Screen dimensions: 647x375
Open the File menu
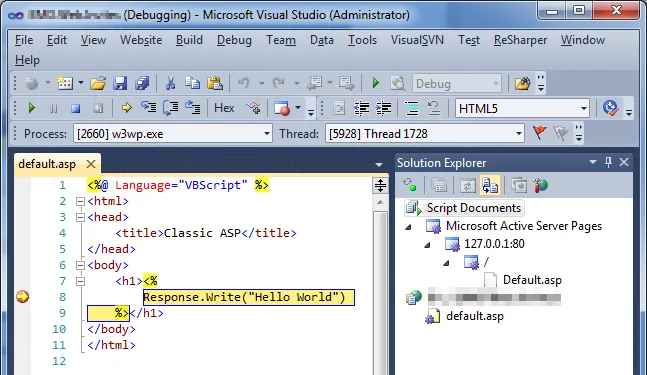[x=24, y=40]
